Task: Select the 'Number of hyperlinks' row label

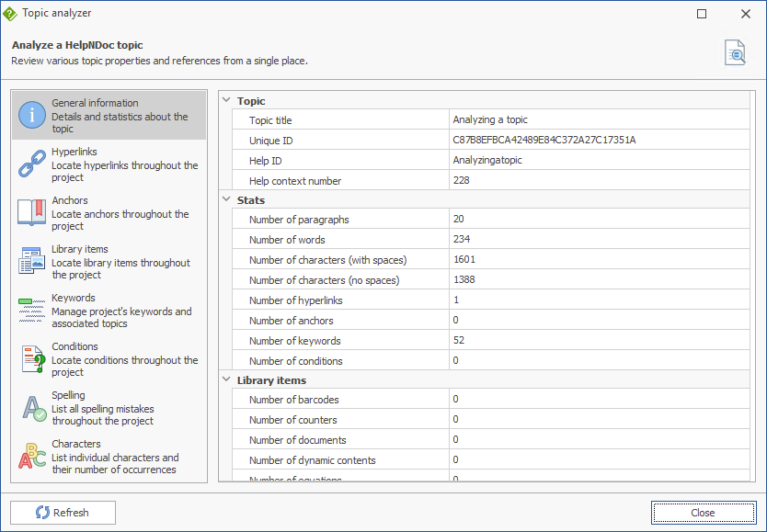Action: point(295,300)
